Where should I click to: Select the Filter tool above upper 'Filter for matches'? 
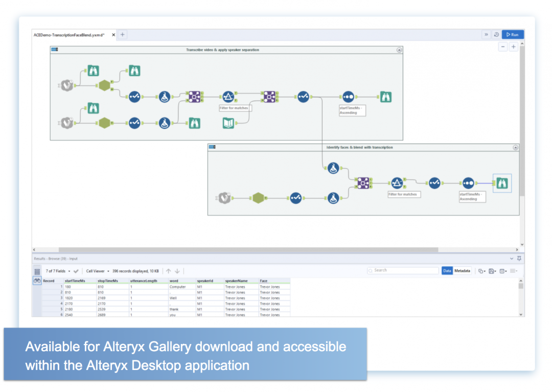click(x=228, y=97)
